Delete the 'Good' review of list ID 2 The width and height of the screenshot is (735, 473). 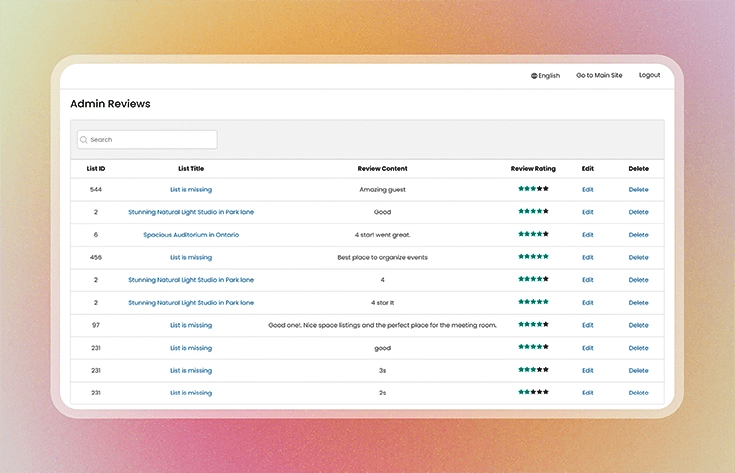[x=638, y=212]
